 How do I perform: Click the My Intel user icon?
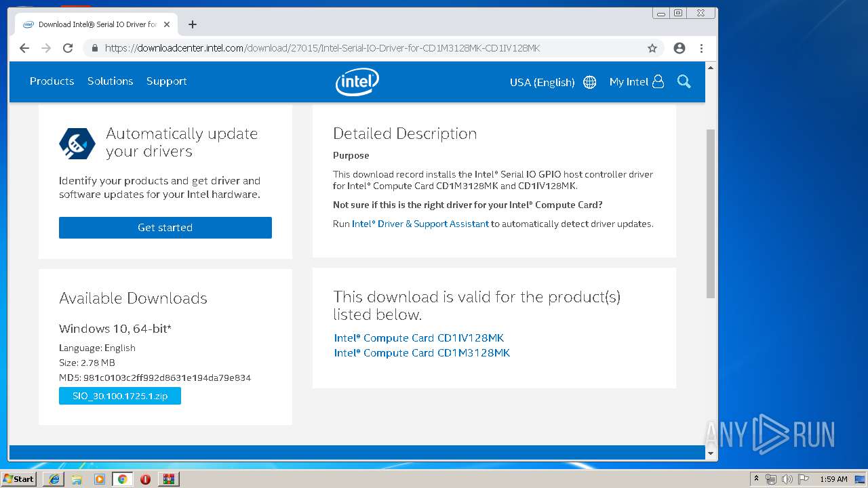pyautogui.click(x=658, y=82)
